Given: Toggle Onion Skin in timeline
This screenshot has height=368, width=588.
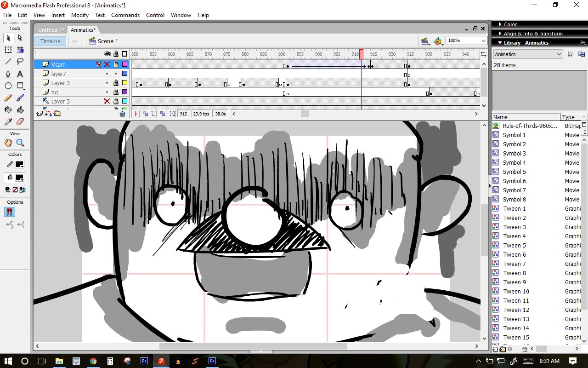Looking at the screenshot, I should click(x=145, y=114).
